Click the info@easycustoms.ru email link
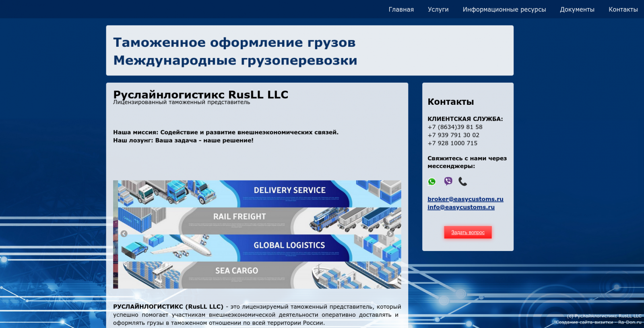Screen dimensions: 644x328 click(x=461, y=207)
